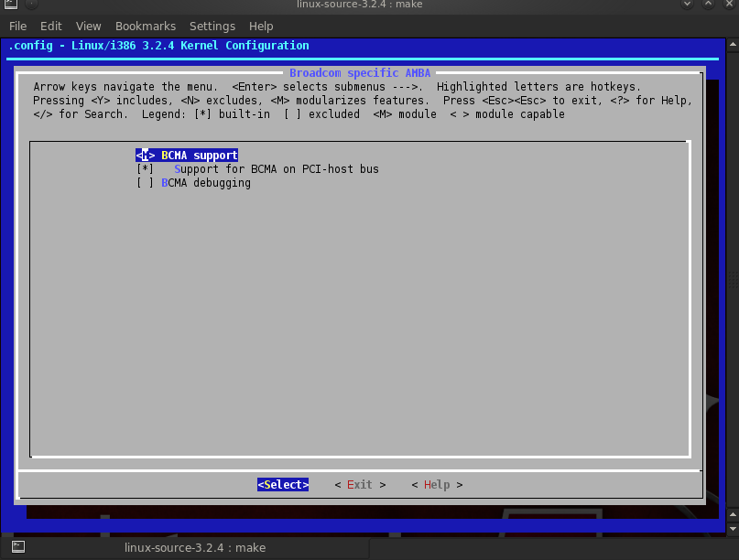Click the keep-below chevron in title bar

[687, 4]
